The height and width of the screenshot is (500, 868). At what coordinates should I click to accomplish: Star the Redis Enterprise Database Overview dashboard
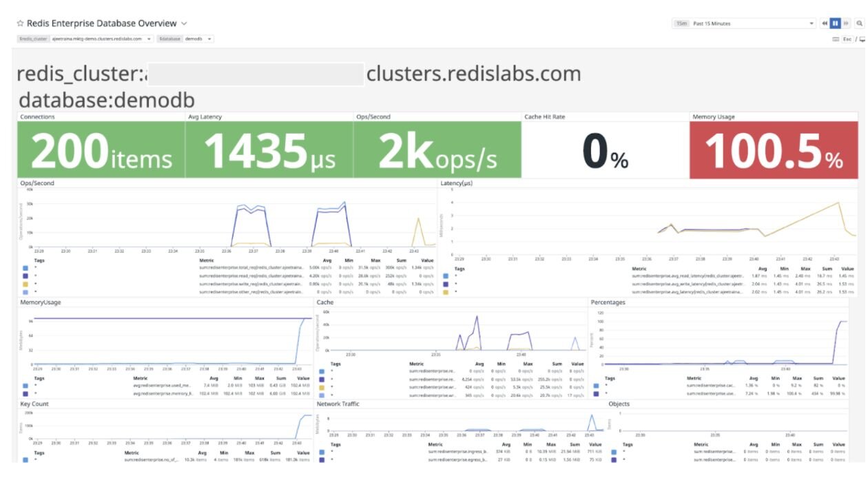21,23
